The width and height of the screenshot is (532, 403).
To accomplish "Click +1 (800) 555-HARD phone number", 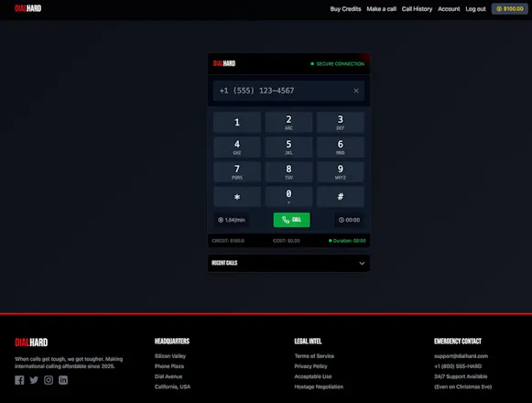I will [x=458, y=366].
